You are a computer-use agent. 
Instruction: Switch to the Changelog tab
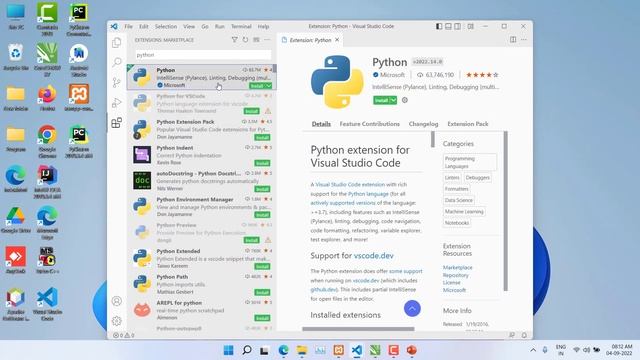point(423,124)
